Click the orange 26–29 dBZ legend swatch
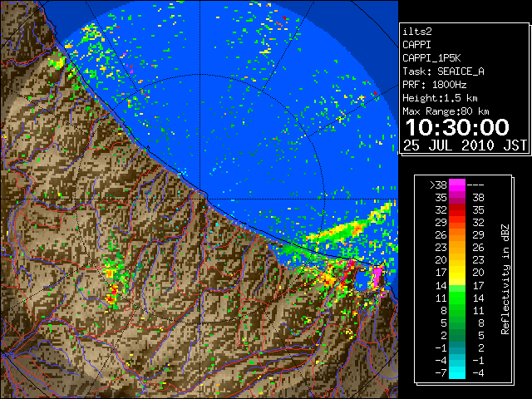Viewport: 532px width, 399px height. (x=457, y=235)
